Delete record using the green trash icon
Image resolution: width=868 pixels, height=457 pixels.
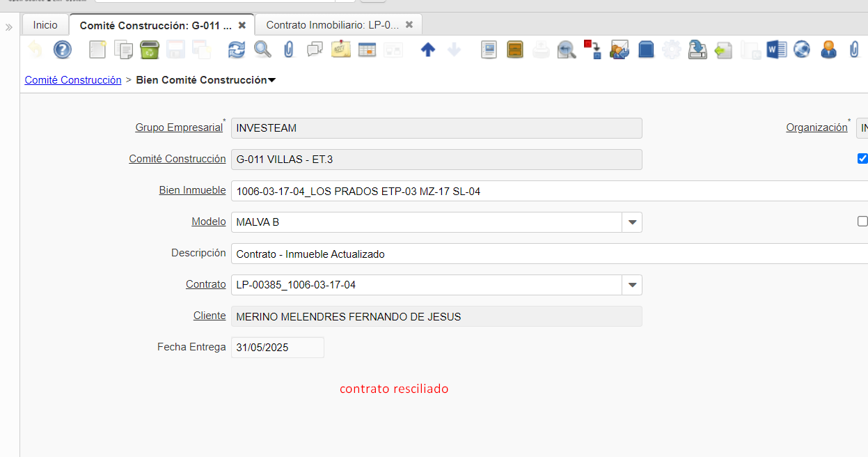(x=149, y=49)
